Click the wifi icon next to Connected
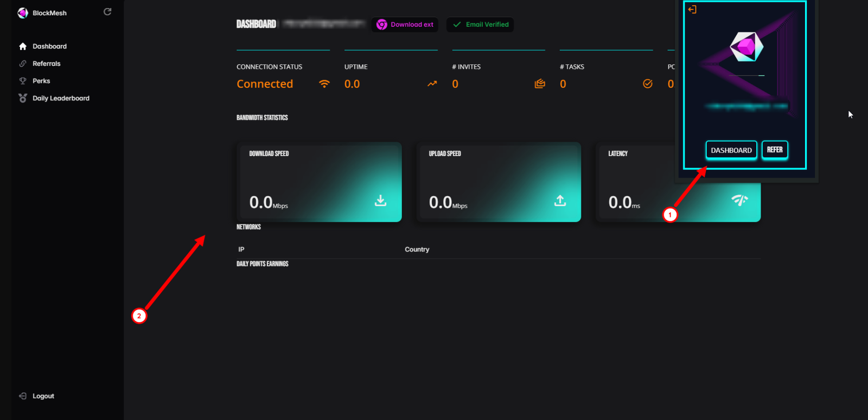This screenshot has height=420, width=868. tap(324, 84)
